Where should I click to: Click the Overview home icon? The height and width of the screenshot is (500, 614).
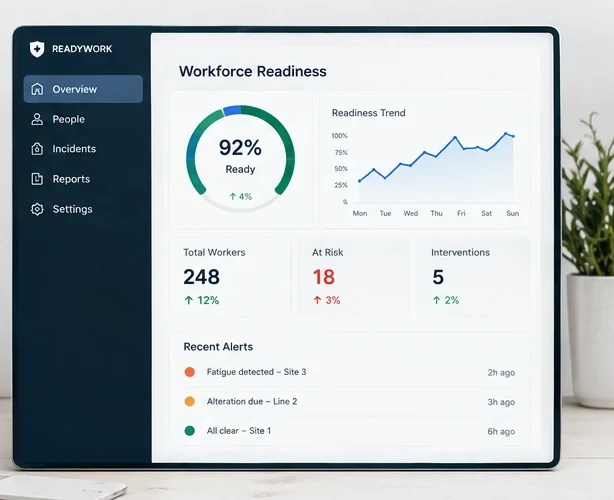(x=37, y=89)
